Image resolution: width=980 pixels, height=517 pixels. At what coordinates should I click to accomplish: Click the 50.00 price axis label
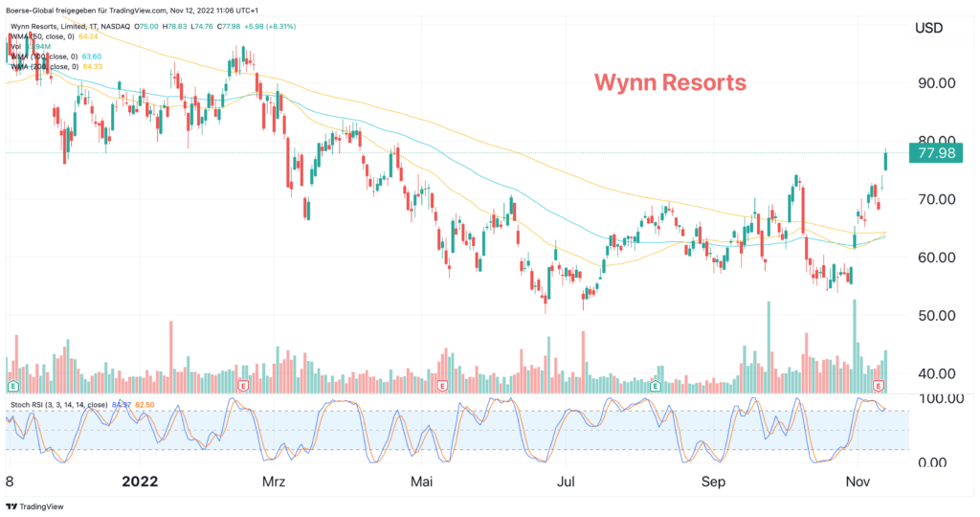point(936,315)
